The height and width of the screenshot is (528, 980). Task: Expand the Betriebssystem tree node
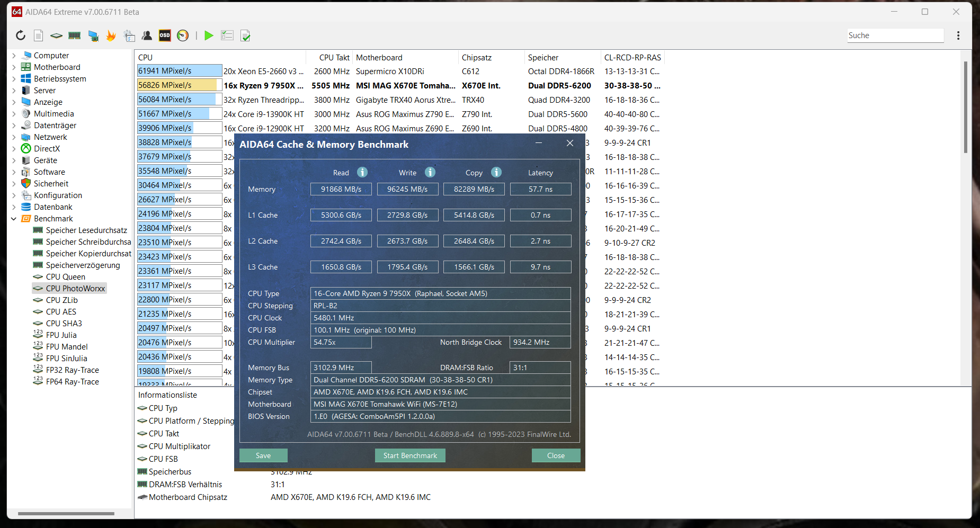point(14,78)
